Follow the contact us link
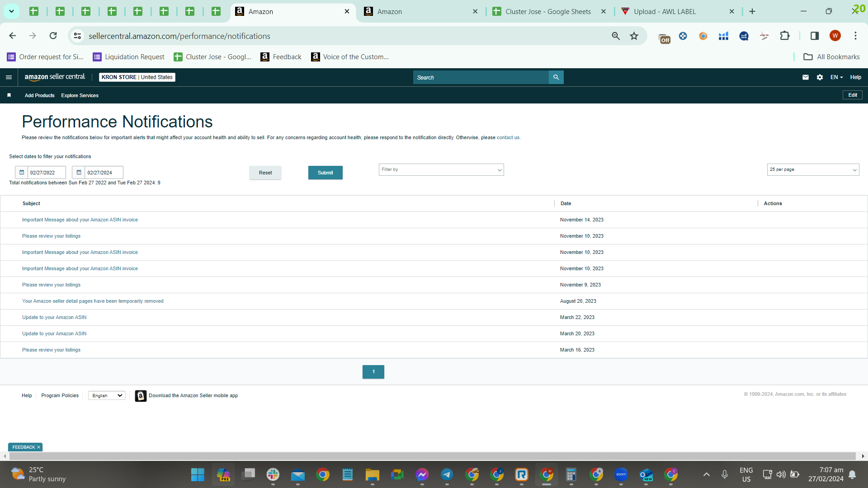The width and height of the screenshot is (868, 488). tap(508, 138)
